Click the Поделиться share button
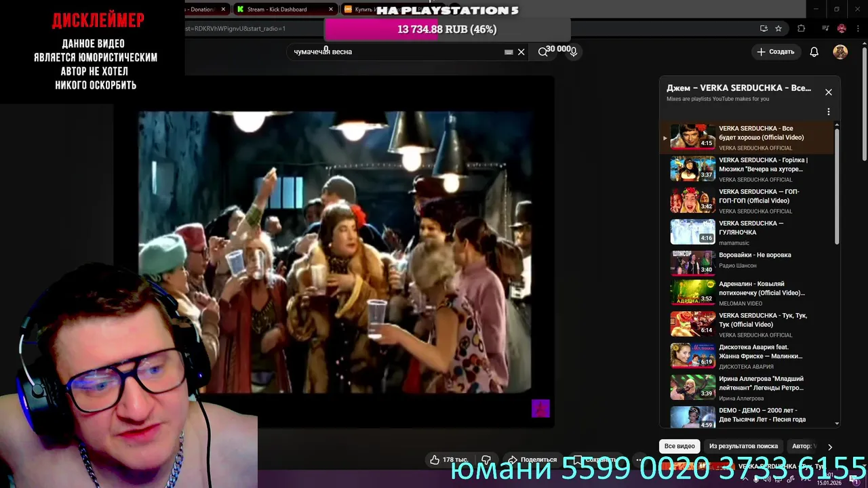 (532, 460)
